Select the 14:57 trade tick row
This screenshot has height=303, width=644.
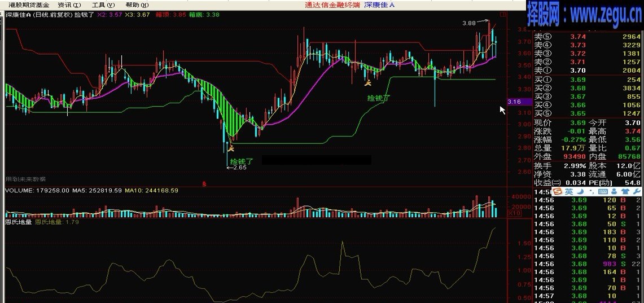[x=588, y=296]
